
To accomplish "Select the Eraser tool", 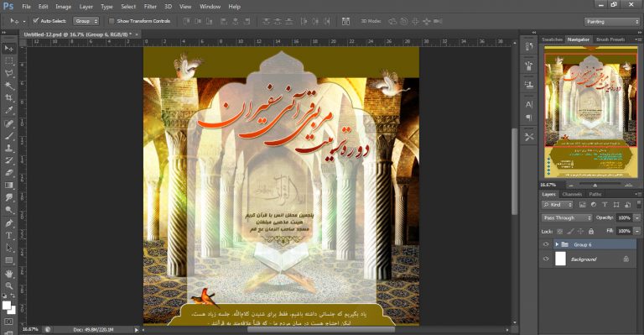I will (x=8, y=173).
